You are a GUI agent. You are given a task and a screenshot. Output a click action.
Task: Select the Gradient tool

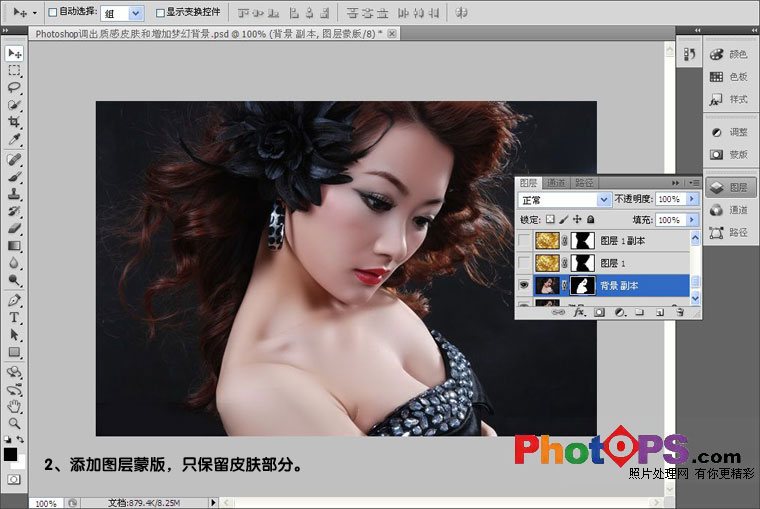(x=15, y=246)
